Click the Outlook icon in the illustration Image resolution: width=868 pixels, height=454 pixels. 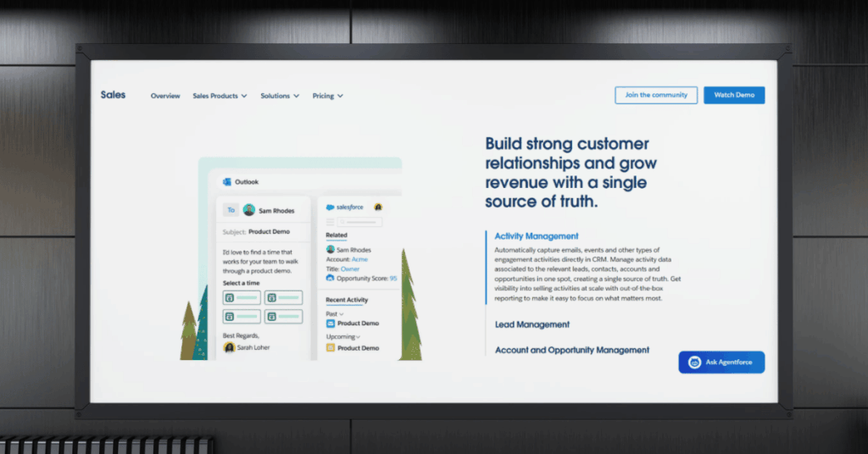coord(227,182)
